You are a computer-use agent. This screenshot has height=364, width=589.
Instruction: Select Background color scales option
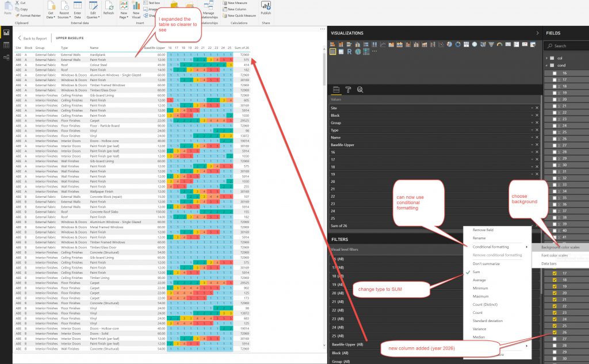point(560,247)
